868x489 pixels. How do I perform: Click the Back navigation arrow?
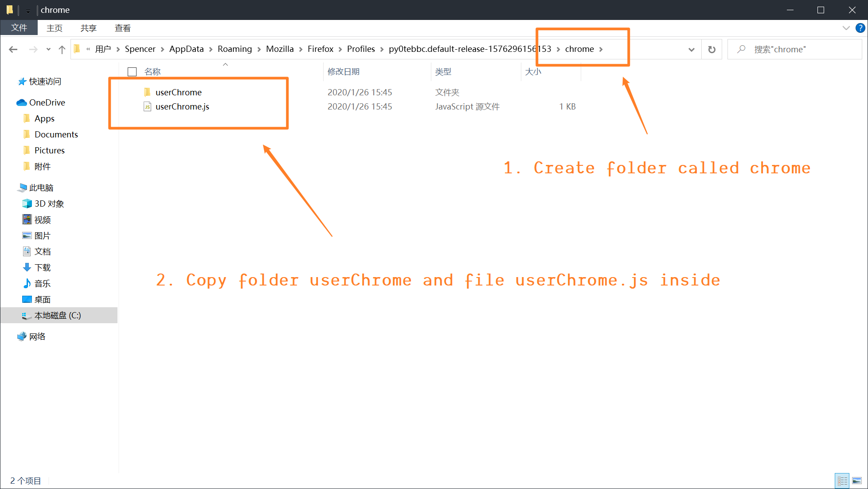[x=13, y=49]
